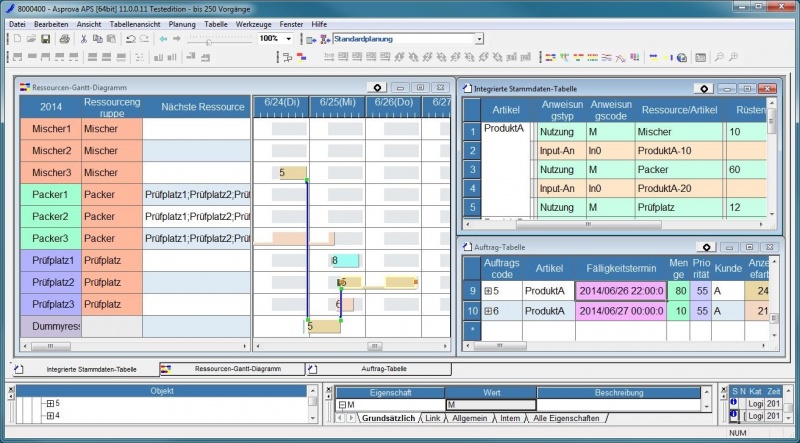Click the Print icon in the toolbar
This screenshot has height=443, width=800.
click(62, 39)
